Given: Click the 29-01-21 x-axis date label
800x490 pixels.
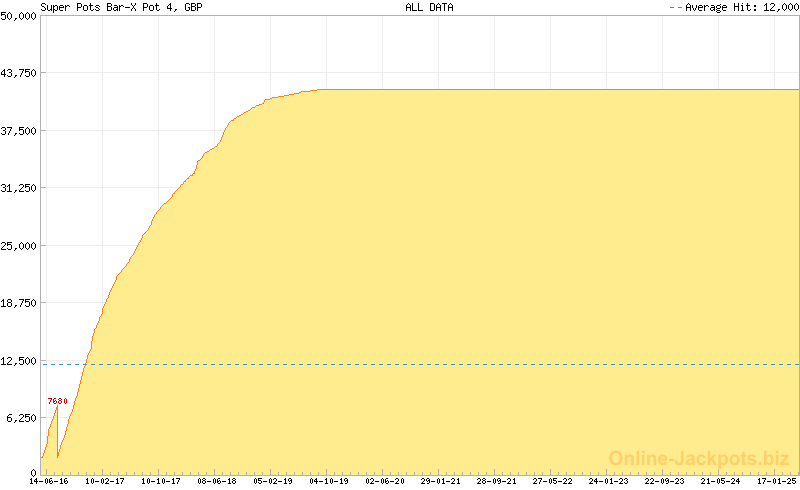Looking at the screenshot, I should coord(440,481).
